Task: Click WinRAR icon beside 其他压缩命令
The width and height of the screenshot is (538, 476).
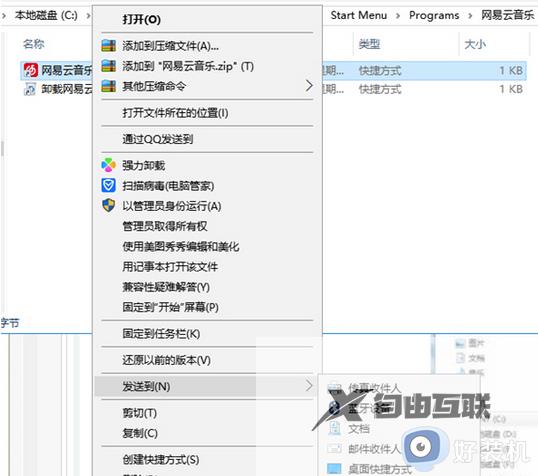Action: point(108,86)
